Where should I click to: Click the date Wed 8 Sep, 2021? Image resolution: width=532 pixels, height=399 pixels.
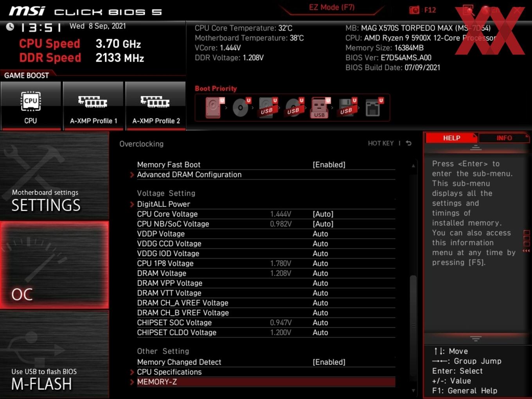pos(98,26)
